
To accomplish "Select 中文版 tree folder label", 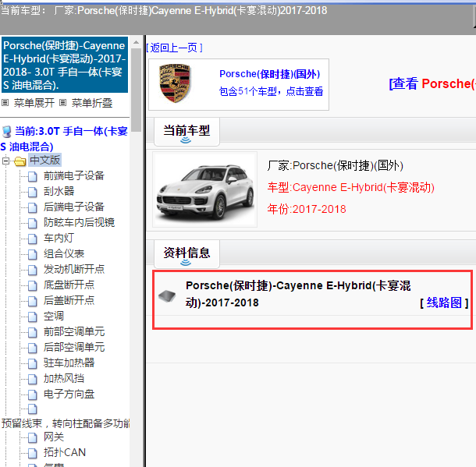I will 45,160.
